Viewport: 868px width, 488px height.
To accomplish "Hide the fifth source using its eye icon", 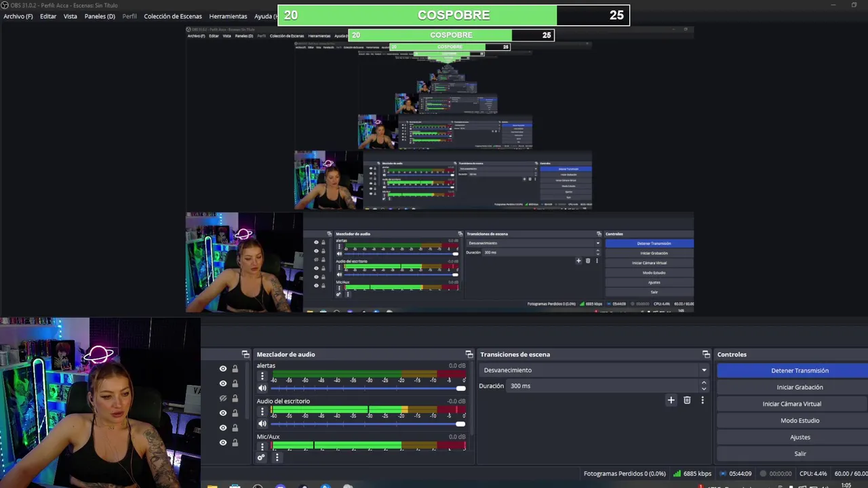I will click(x=222, y=428).
